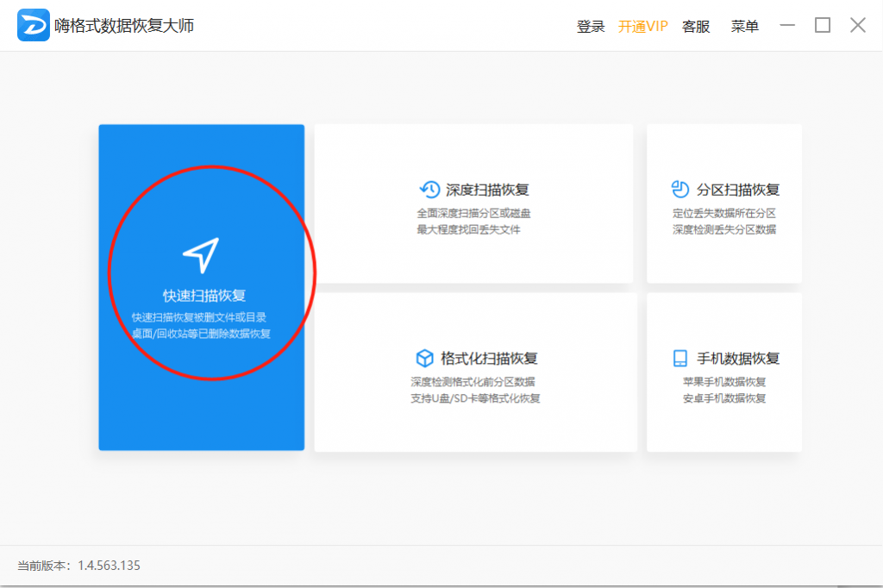Screen dimensions: 883x588
Task: Click text 定位丢失数据所在分区
Action: click(x=724, y=213)
